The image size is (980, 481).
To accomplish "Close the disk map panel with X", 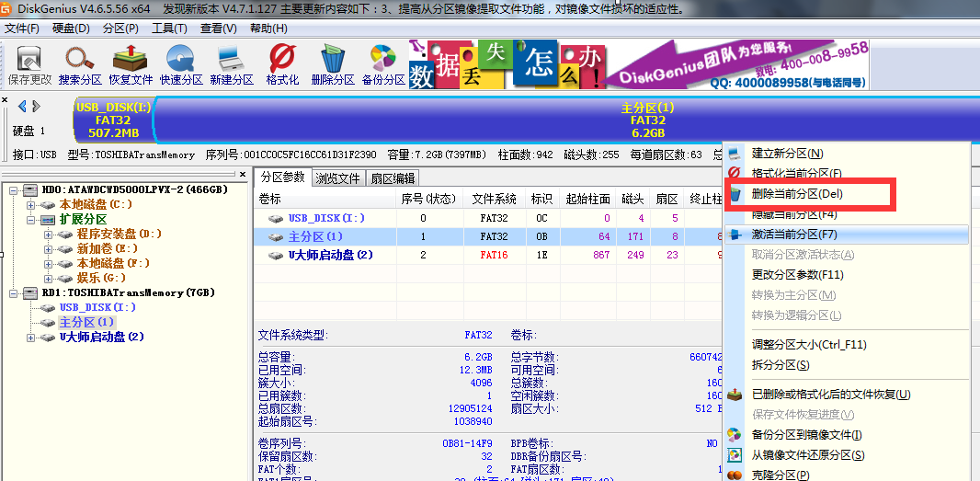I will click(5, 99).
